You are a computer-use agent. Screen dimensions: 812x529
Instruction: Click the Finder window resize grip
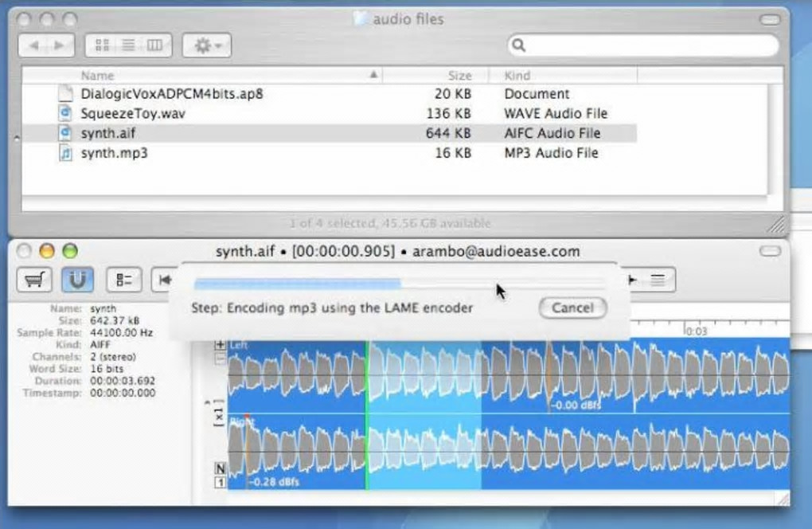point(777,225)
